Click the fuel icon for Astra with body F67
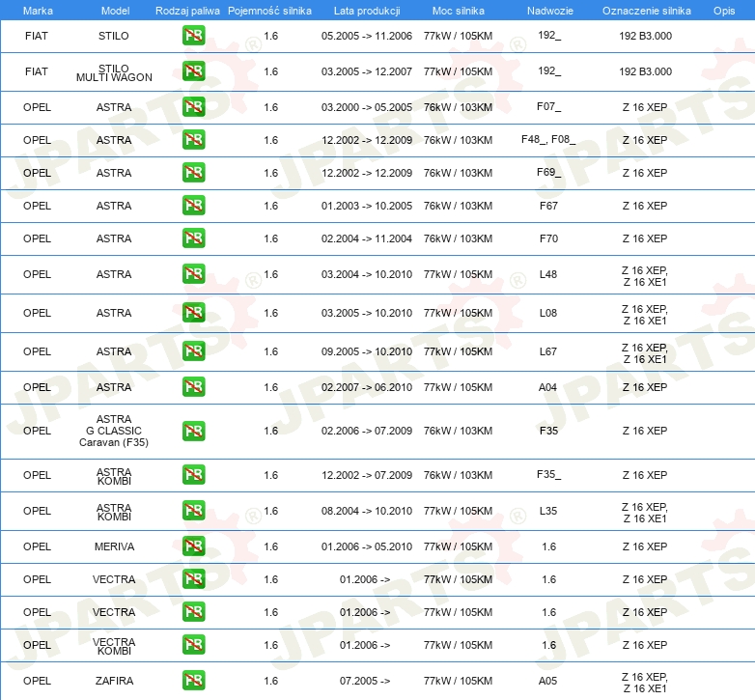The width and height of the screenshot is (755, 700). [193, 206]
